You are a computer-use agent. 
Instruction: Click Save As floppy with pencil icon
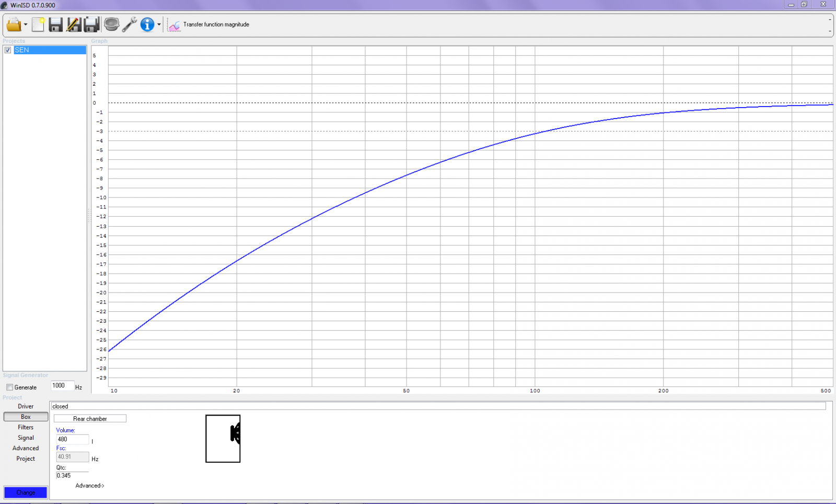[x=74, y=25]
